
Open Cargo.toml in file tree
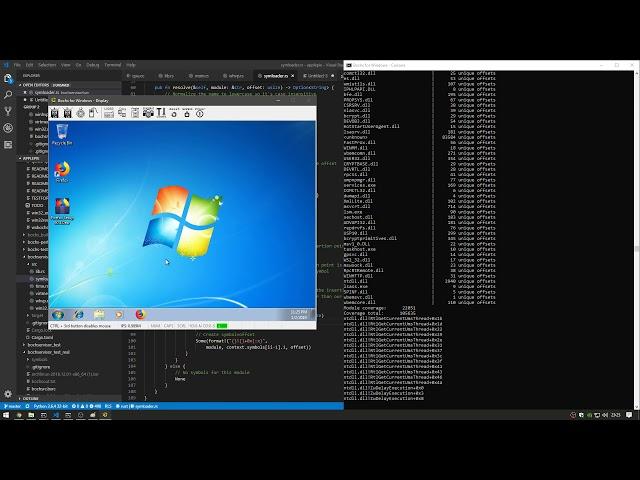pyautogui.click(x=42, y=338)
